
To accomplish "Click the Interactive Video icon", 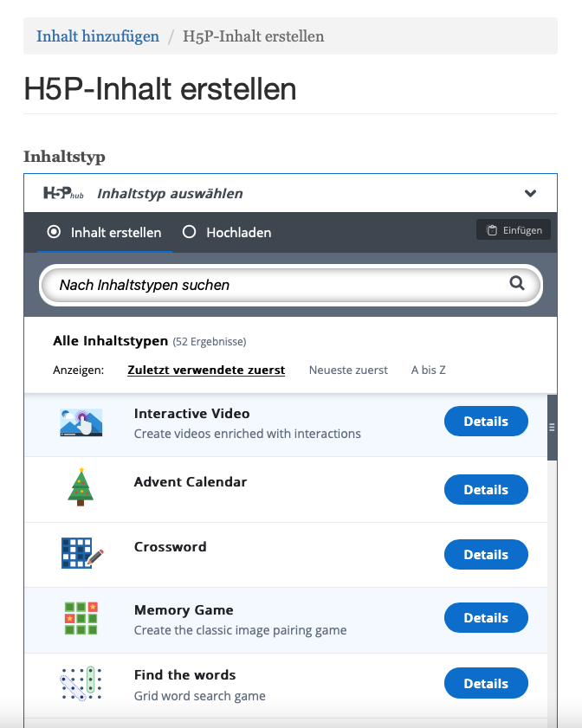I will pos(81,422).
